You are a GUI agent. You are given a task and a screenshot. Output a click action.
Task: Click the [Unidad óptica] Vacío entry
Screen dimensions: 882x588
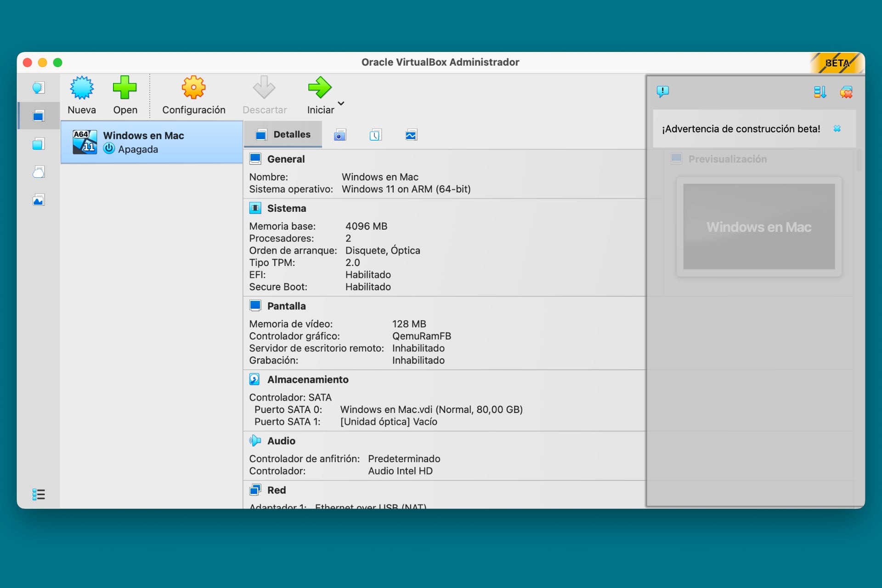(x=389, y=422)
